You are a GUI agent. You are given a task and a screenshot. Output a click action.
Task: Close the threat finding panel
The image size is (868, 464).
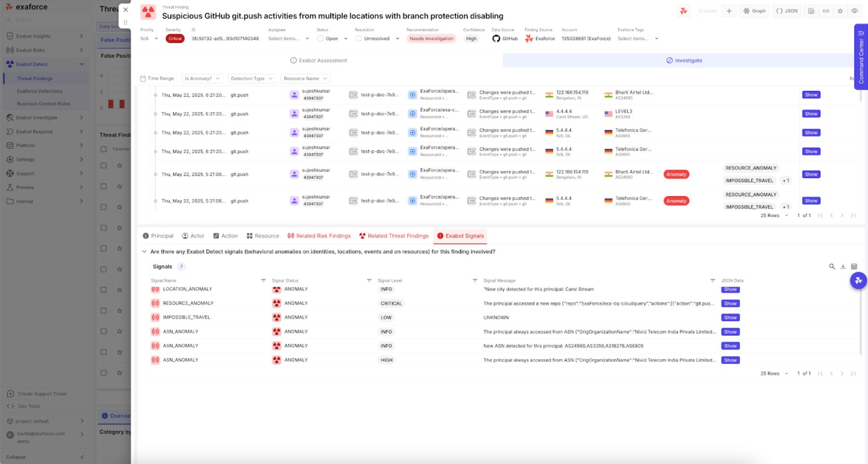pos(125,10)
